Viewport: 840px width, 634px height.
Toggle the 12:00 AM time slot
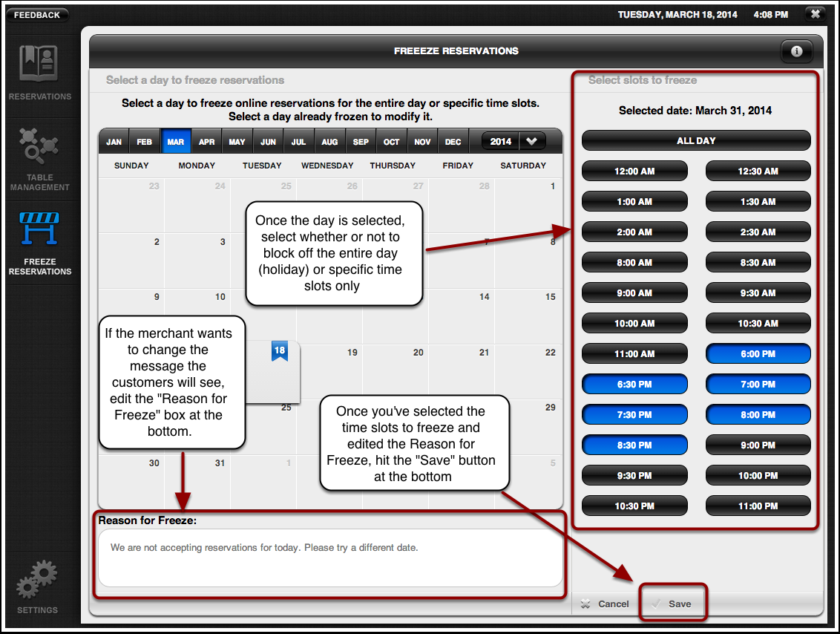point(634,171)
